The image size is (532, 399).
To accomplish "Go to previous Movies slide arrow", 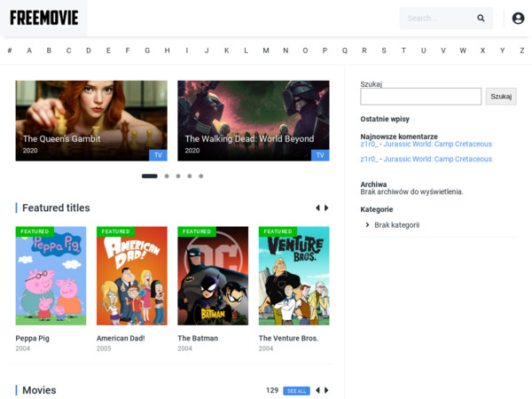I will coord(318,390).
